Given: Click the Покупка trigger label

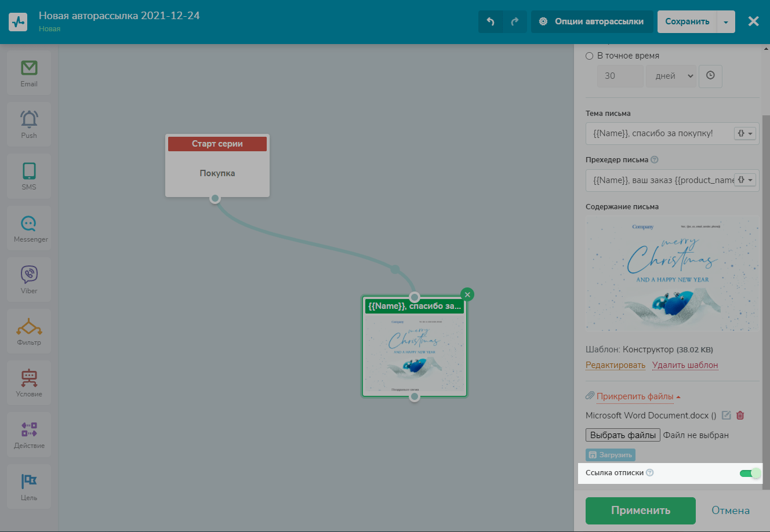Looking at the screenshot, I should (x=217, y=173).
